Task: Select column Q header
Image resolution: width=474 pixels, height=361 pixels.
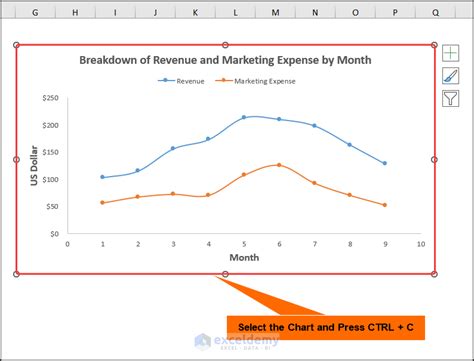Action: (x=435, y=12)
